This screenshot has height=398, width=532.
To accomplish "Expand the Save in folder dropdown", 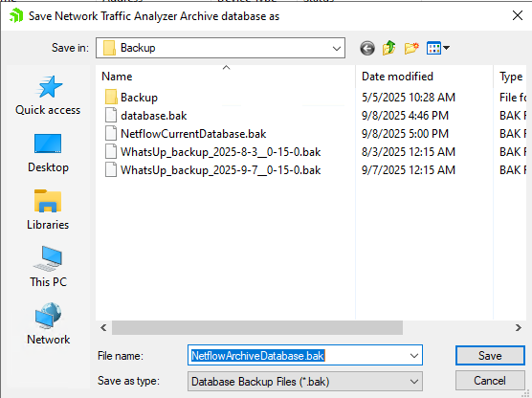I will point(337,48).
